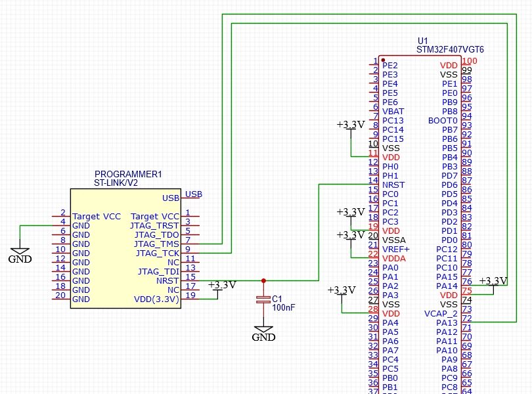This screenshot has width=532, height=394.
Task: Click the PB0 pin label on U1
Action: pyautogui.click(x=390, y=378)
